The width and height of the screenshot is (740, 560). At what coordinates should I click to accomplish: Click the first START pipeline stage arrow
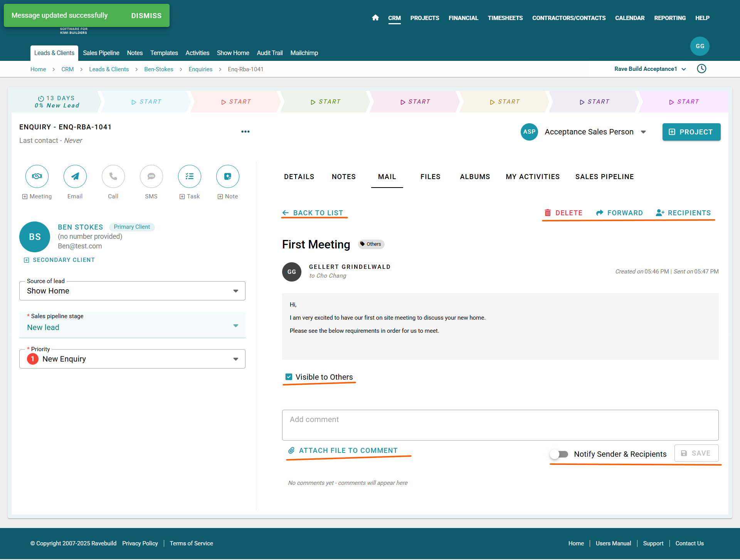click(x=146, y=102)
